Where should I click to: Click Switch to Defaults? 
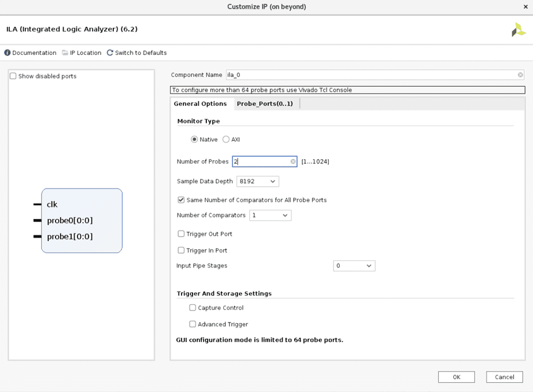point(140,53)
